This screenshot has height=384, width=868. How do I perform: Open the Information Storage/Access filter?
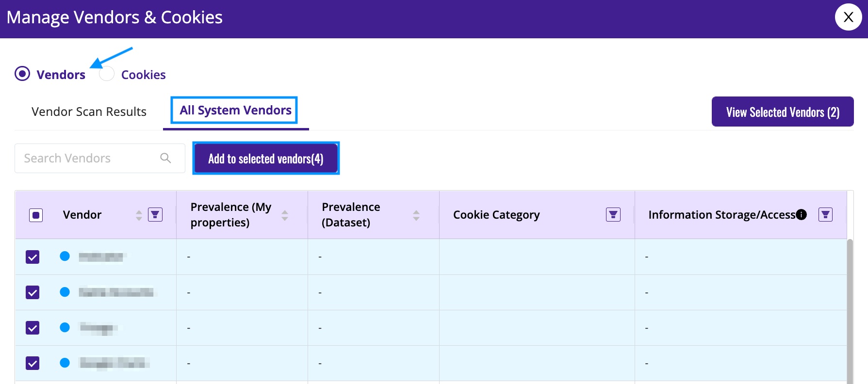tap(825, 214)
